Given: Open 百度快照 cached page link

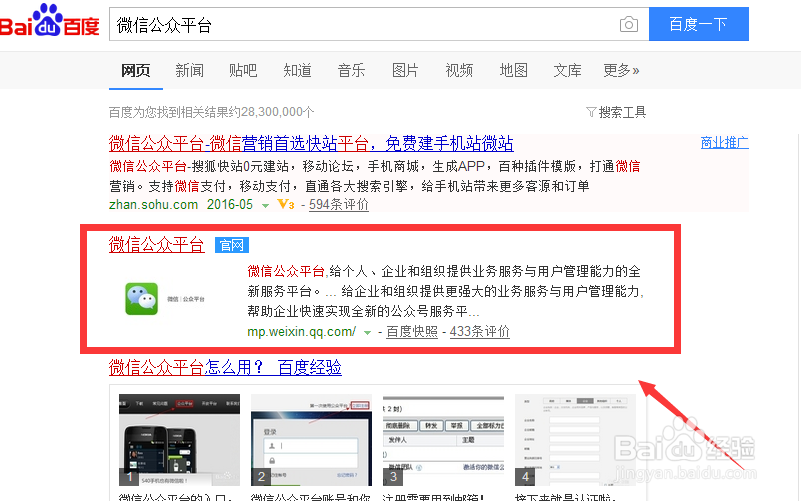Looking at the screenshot, I should coord(412,331).
